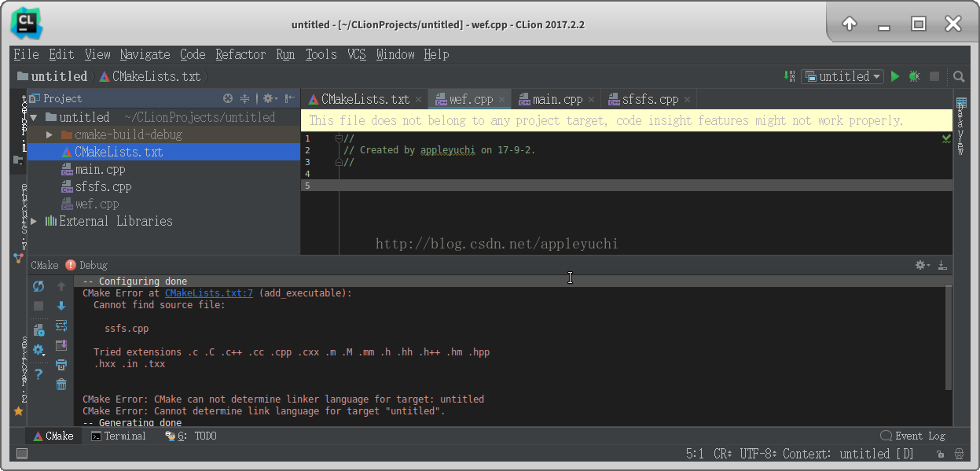980x471 pixels.
Task: Open help with the question mark icon
Action: click(39, 374)
